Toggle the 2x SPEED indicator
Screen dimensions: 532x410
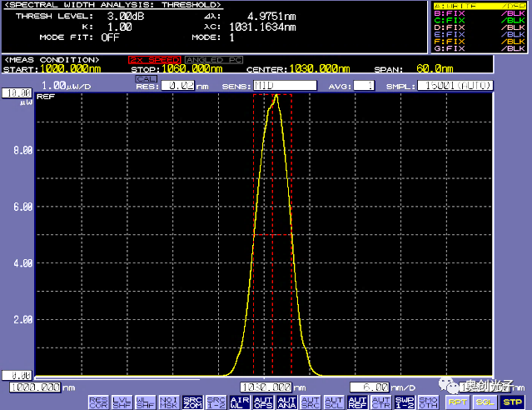pyautogui.click(x=155, y=60)
